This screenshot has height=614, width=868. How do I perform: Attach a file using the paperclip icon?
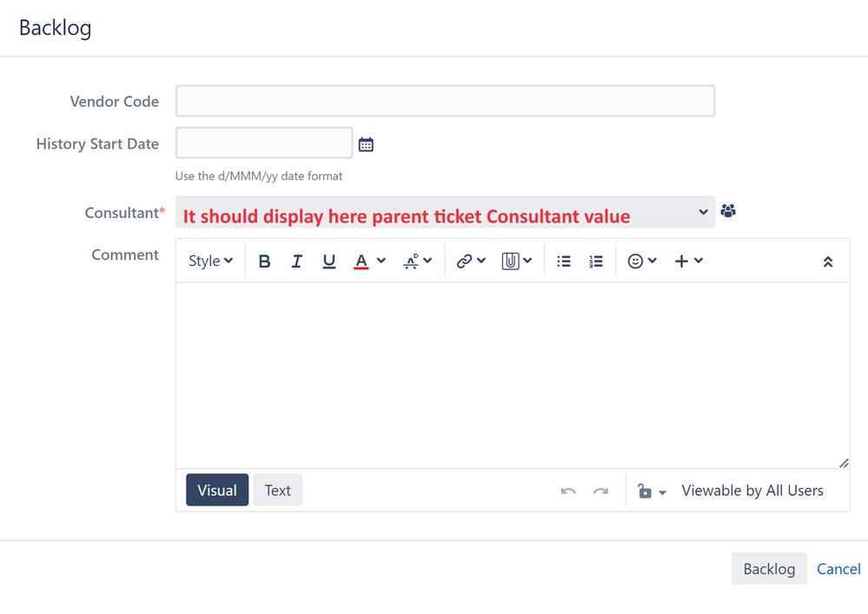tap(511, 261)
